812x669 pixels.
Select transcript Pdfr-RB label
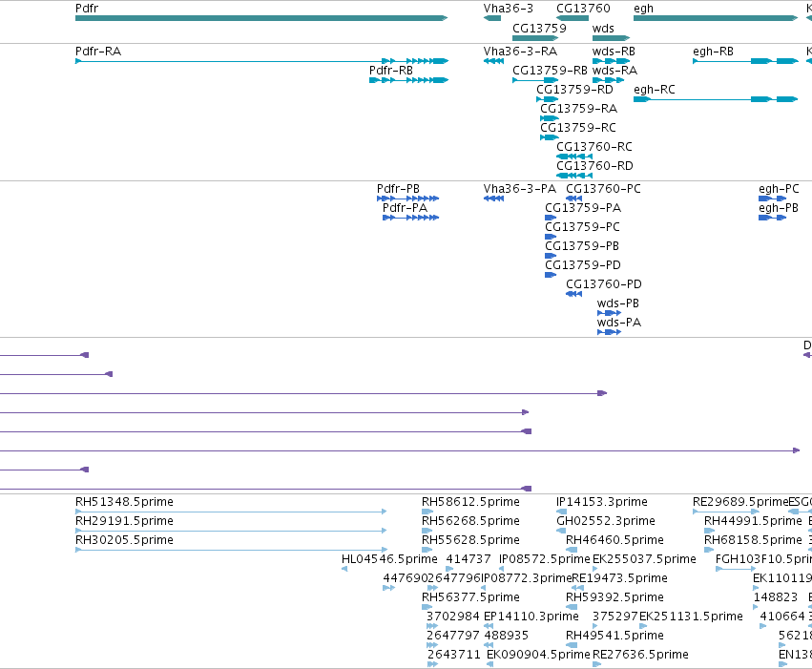[x=391, y=70]
